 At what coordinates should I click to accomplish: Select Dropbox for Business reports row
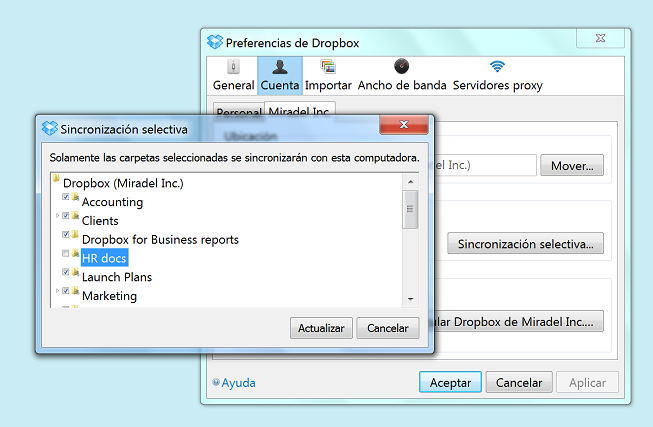[160, 240]
